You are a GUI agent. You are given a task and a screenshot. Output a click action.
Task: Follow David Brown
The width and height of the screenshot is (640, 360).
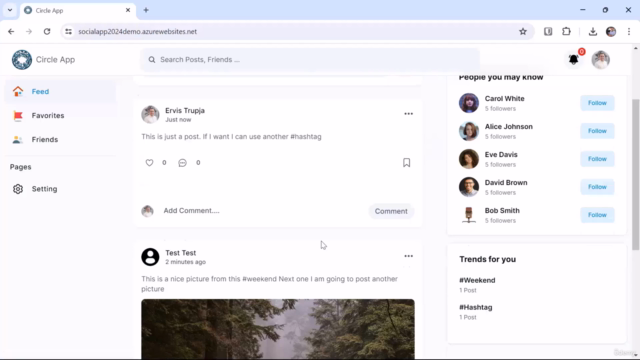click(x=597, y=187)
